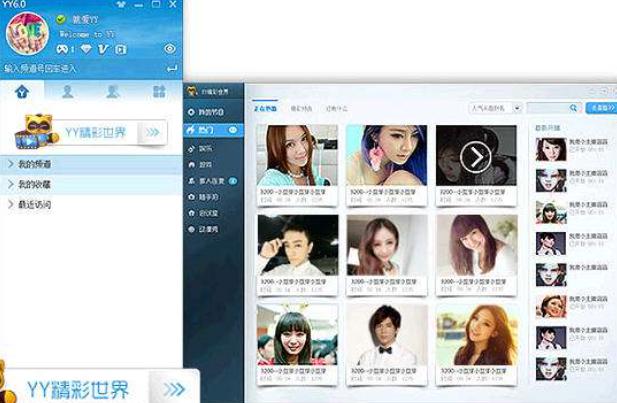
Task: Open the popularity ranking sort dropdown
Action: [495, 108]
